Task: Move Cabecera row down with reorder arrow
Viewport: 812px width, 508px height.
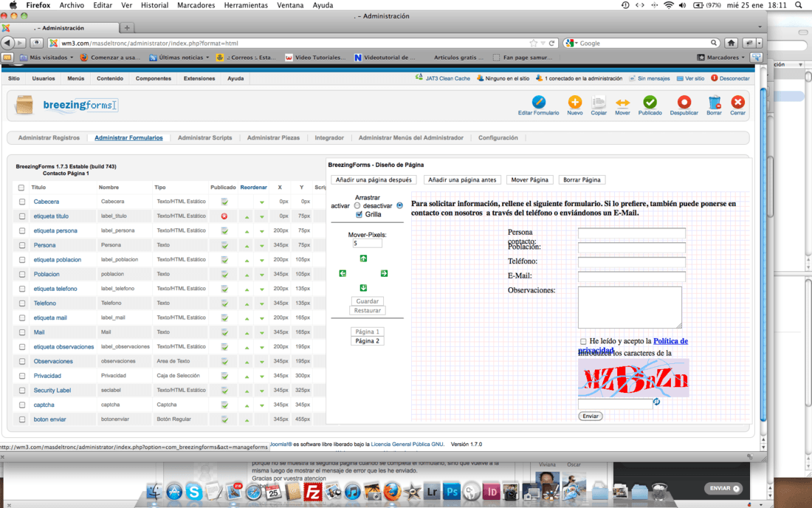Action: pyautogui.click(x=262, y=202)
